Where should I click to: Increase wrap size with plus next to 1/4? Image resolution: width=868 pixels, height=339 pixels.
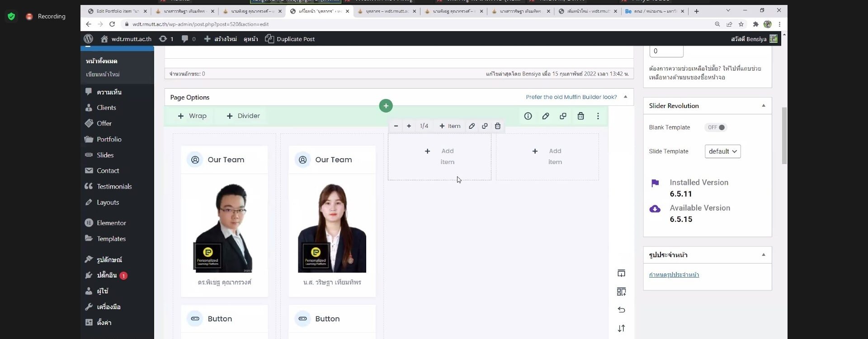(x=409, y=126)
